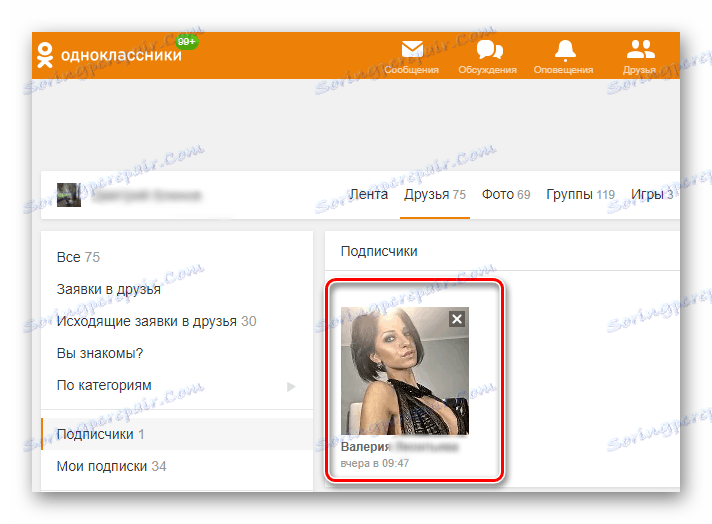This screenshot has height=524, width=712.
Task: Open the Обсуждения chat bubbles icon
Action: point(490,49)
